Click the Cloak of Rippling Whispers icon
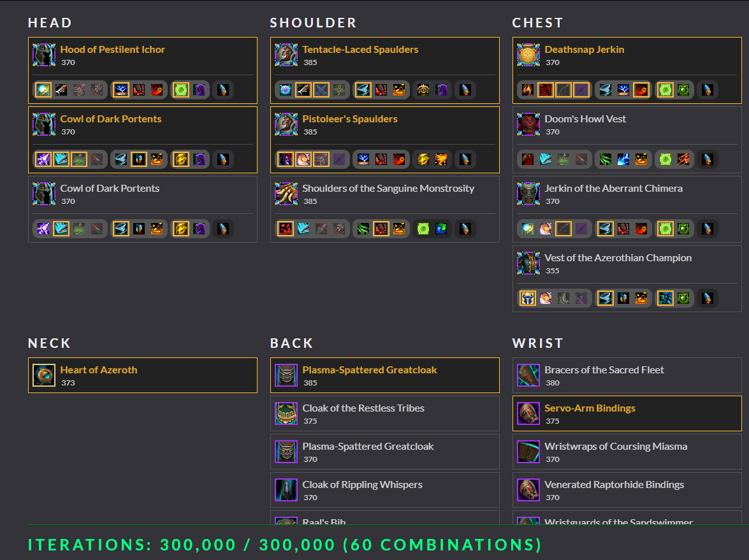749x560 pixels. click(286, 490)
